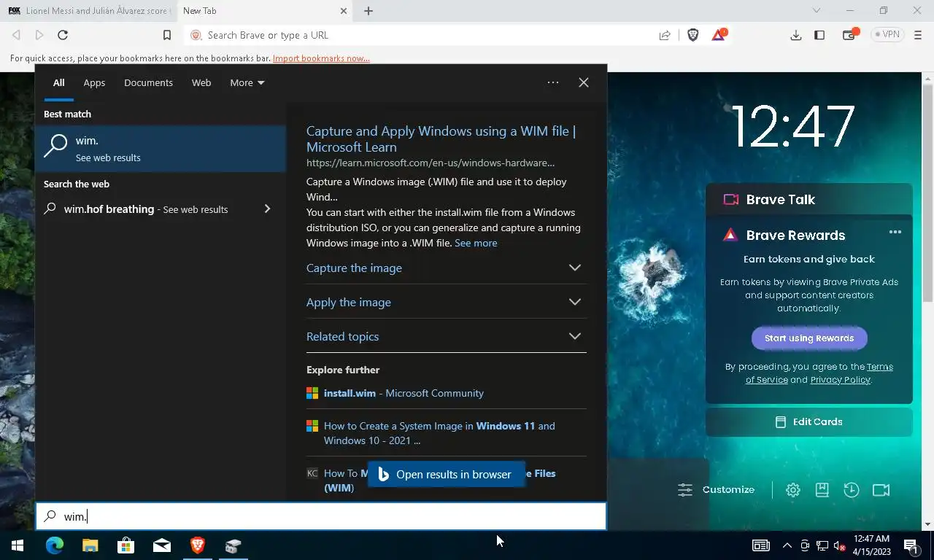934x560 pixels.
Task: Expand arrow for wim.hof breathing suggestion
Action: [267, 209]
